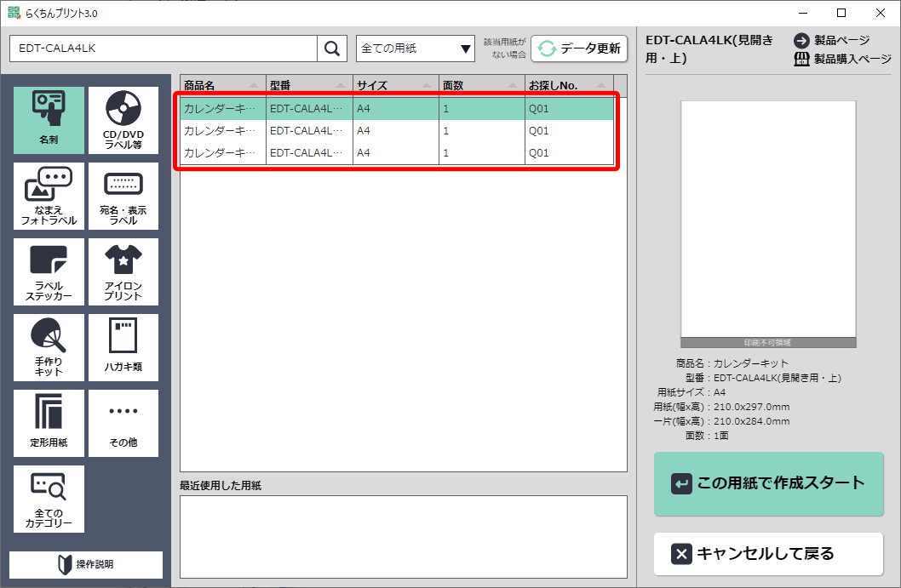The height and width of the screenshot is (588, 901).
Task: Open the 製品購入ページ link
Action: (x=842, y=59)
